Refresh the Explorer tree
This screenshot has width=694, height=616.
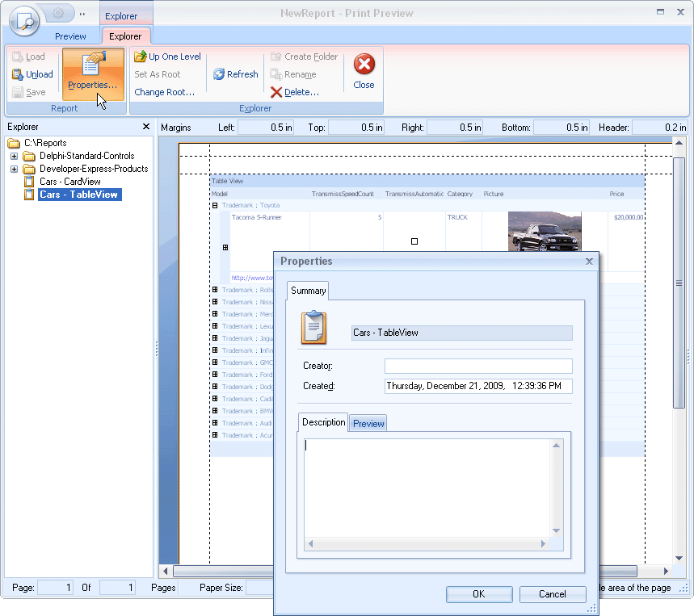[235, 74]
